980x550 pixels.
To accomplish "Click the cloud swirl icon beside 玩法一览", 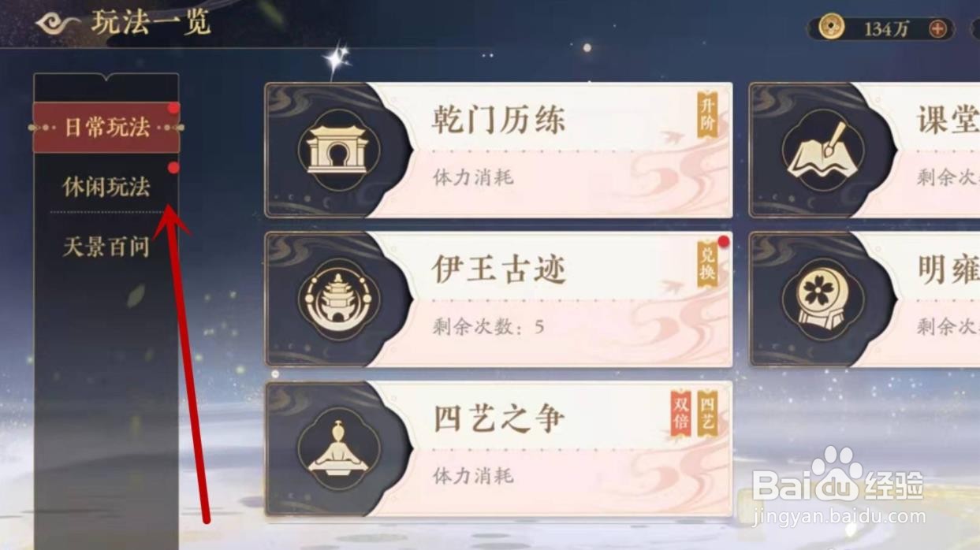I will 58,24.
